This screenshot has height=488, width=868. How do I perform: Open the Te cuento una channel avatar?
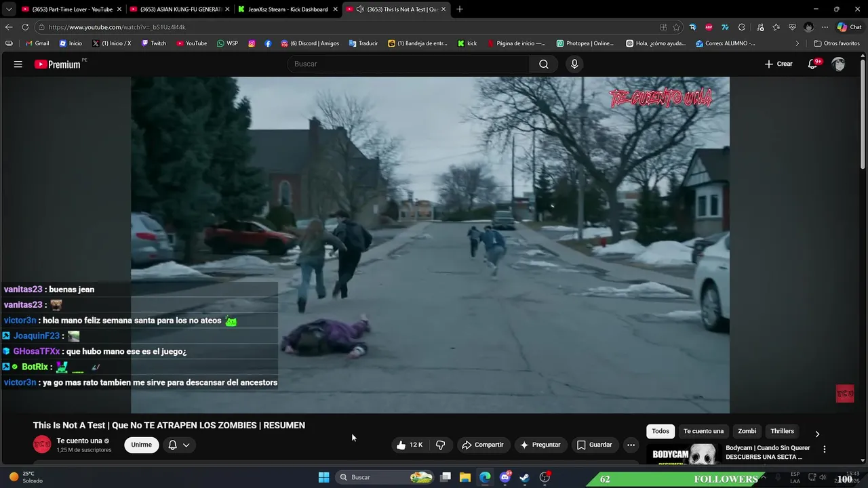click(42, 445)
